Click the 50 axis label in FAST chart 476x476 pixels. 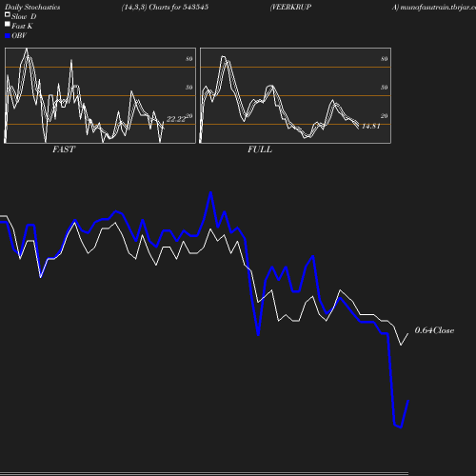(x=189, y=88)
